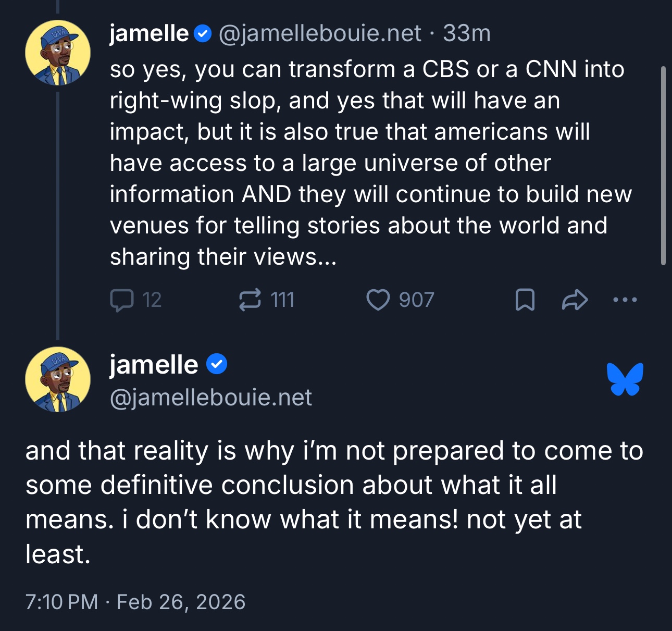Click the vertical scrollbar on the right
The height and width of the screenshot is (631, 672).
[x=663, y=166]
